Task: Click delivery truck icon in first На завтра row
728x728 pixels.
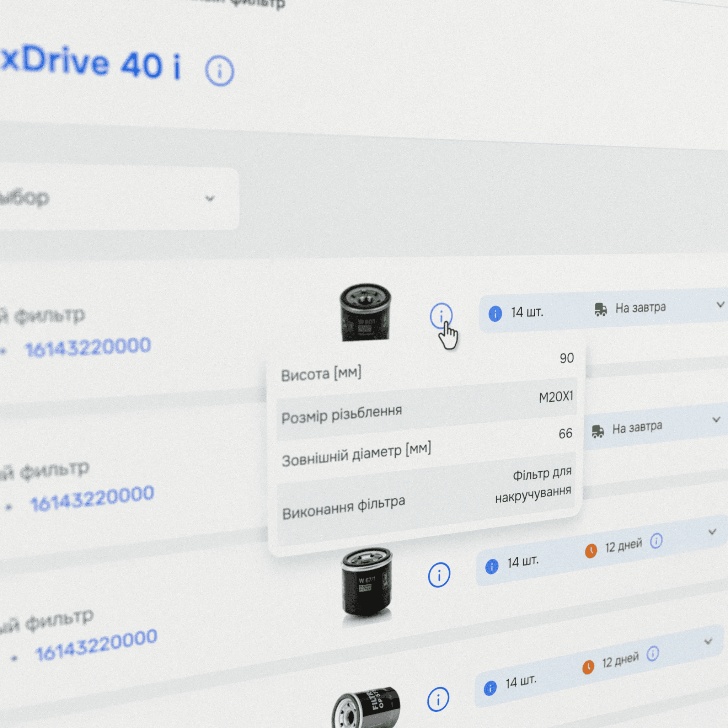Action: [x=601, y=309]
